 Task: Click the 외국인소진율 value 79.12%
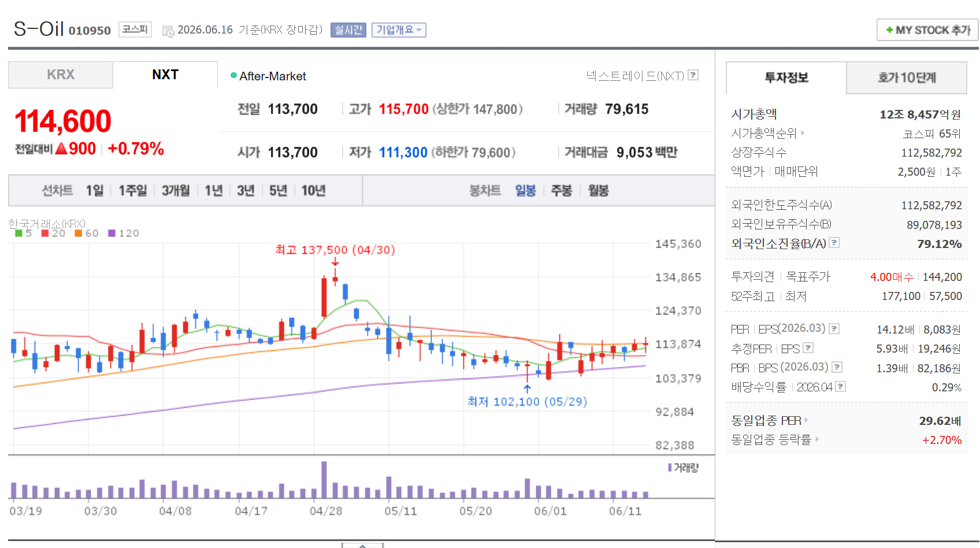coord(940,244)
